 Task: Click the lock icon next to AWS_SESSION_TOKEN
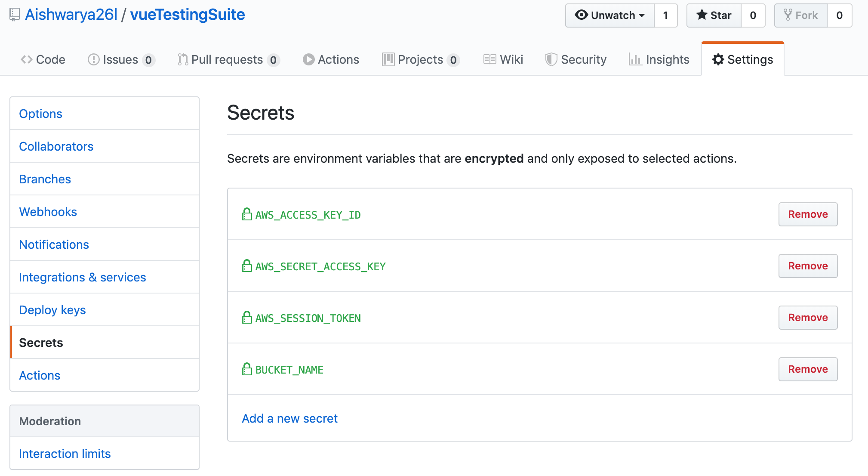tap(246, 317)
